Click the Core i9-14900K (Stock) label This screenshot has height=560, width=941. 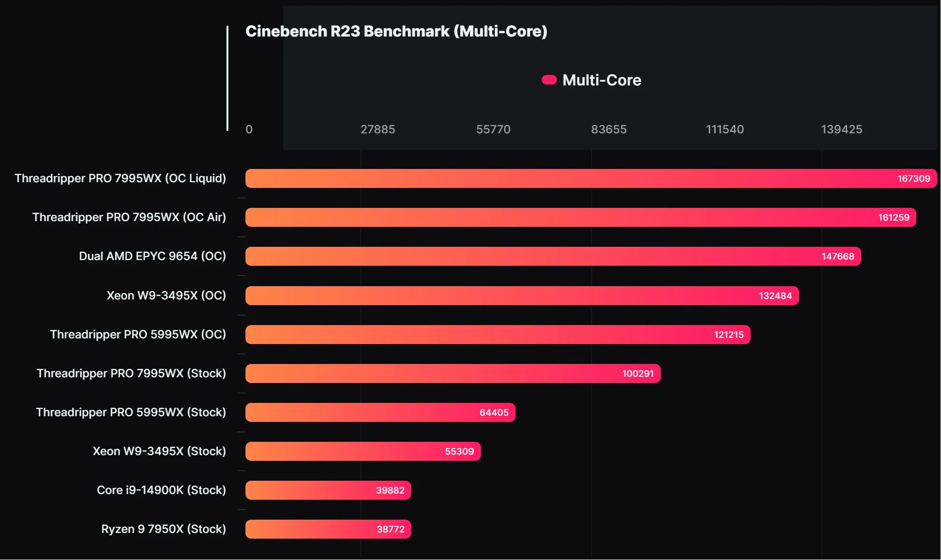pos(161,490)
